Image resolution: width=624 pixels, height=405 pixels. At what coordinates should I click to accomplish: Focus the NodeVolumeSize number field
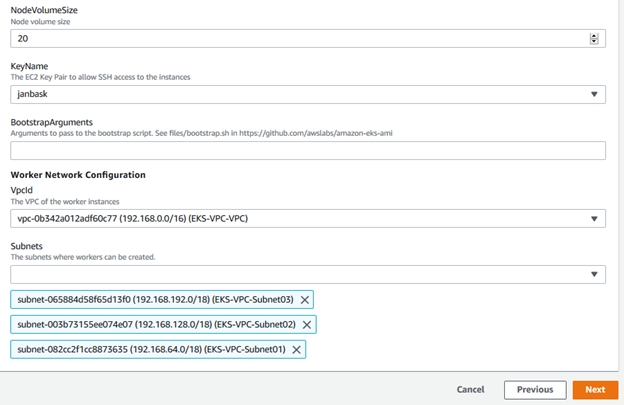(290, 38)
